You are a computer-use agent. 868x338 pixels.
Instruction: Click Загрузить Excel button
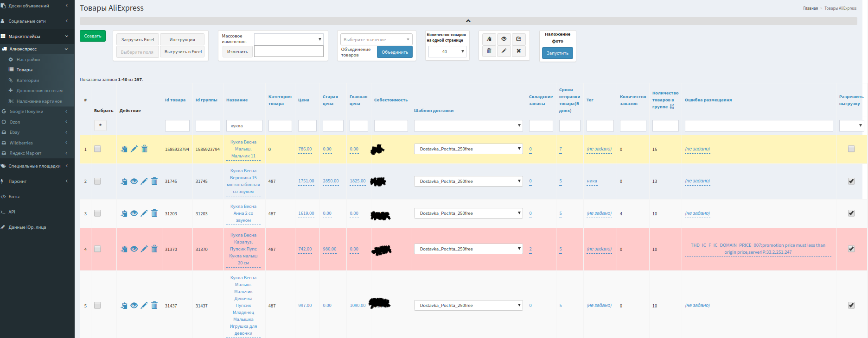(x=138, y=40)
